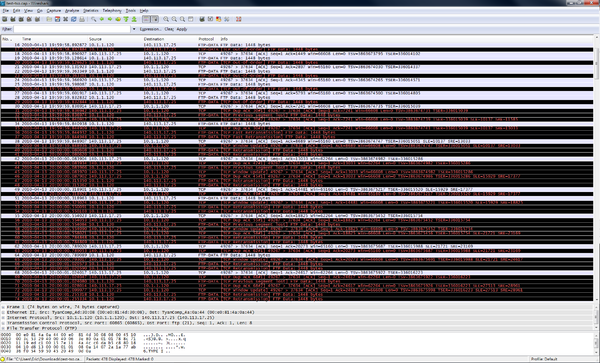Open a capture file icon
600x363 pixels.
(49, 19)
